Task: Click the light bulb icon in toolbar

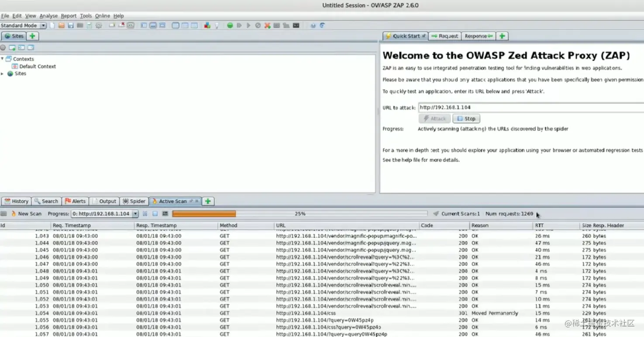Action: point(217,25)
